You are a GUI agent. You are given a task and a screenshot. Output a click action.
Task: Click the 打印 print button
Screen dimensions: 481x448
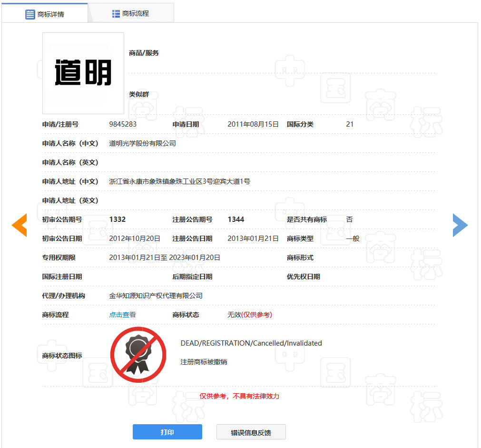point(167,432)
